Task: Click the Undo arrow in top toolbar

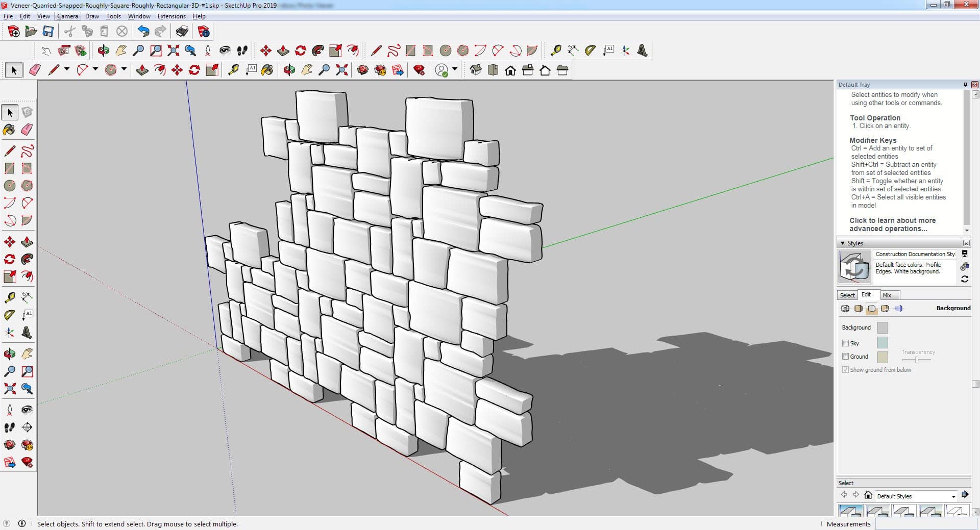Action: click(x=143, y=32)
